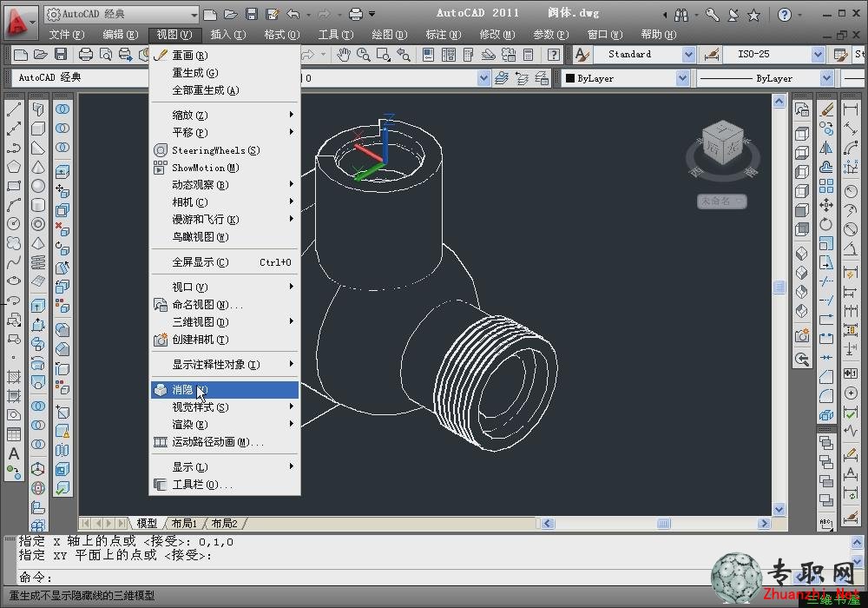868x608 pixels.
Task: Create a solid Box
Action: click(38, 129)
